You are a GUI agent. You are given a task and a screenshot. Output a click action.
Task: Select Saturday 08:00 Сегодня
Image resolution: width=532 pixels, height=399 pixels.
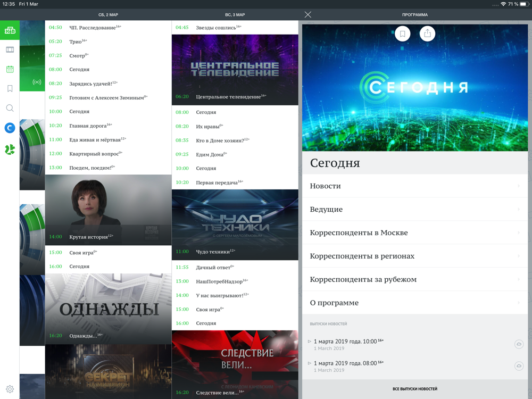[x=108, y=70]
